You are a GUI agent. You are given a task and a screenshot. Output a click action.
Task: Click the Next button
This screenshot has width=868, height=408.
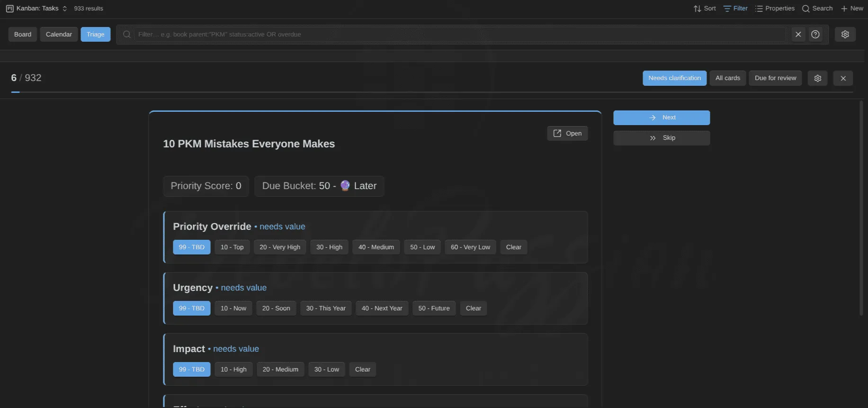tap(662, 118)
